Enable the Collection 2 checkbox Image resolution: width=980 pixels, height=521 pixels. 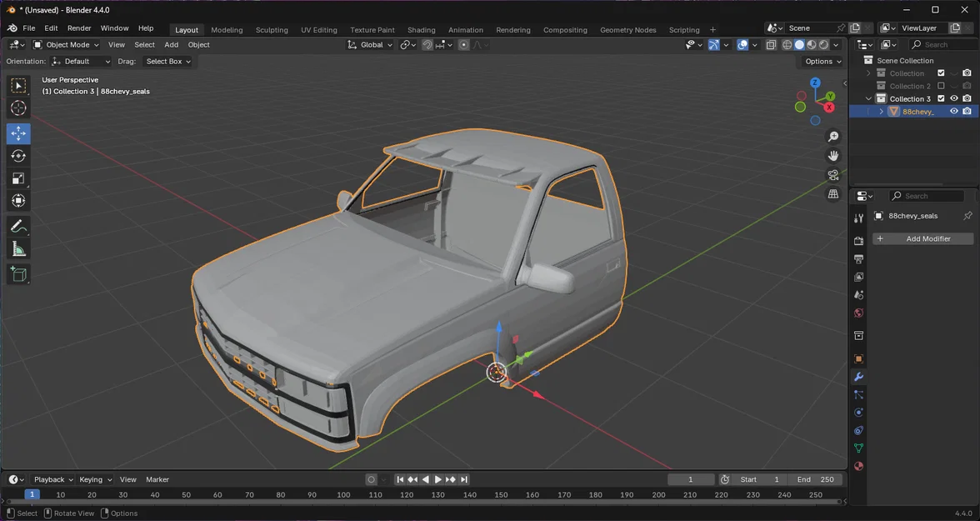coord(941,86)
